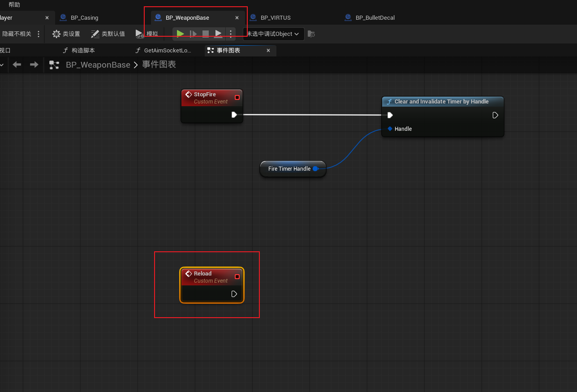Click the StopFire node red delegate pin
This screenshot has height=392, width=577.
(237, 97)
